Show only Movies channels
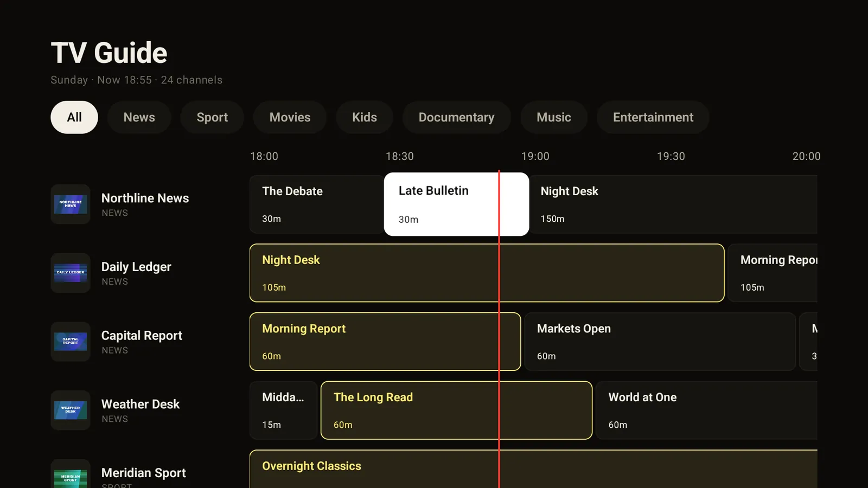The image size is (868, 488). (290, 117)
